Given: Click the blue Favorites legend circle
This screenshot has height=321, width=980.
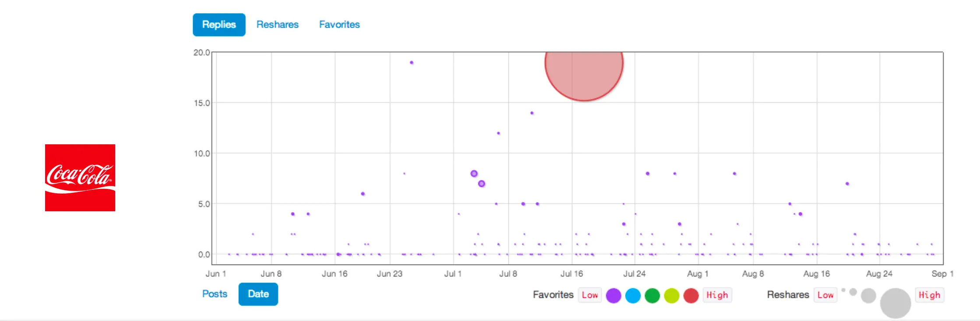Looking at the screenshot, I should click(633, 296).
